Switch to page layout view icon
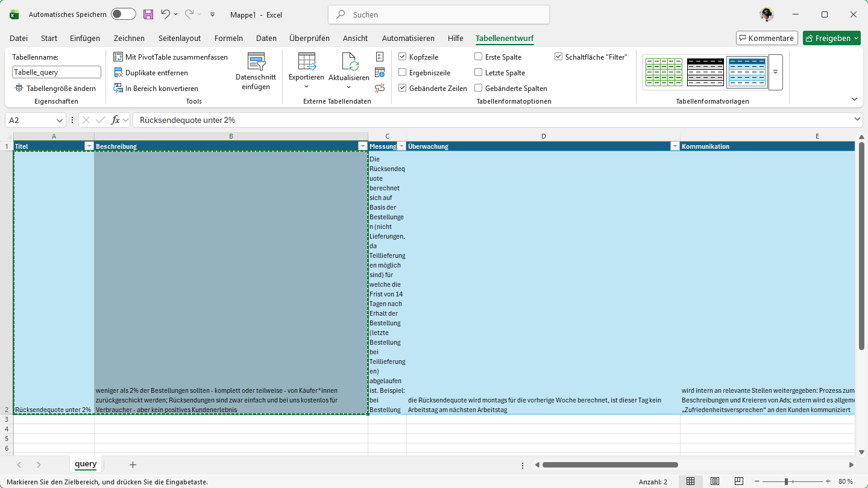 coord(715,481)
